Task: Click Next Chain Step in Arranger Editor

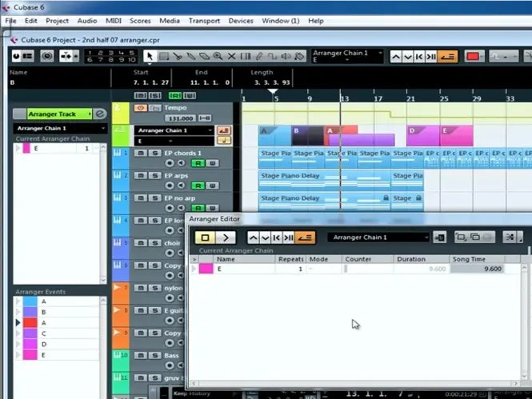Action: coord(265,237)
